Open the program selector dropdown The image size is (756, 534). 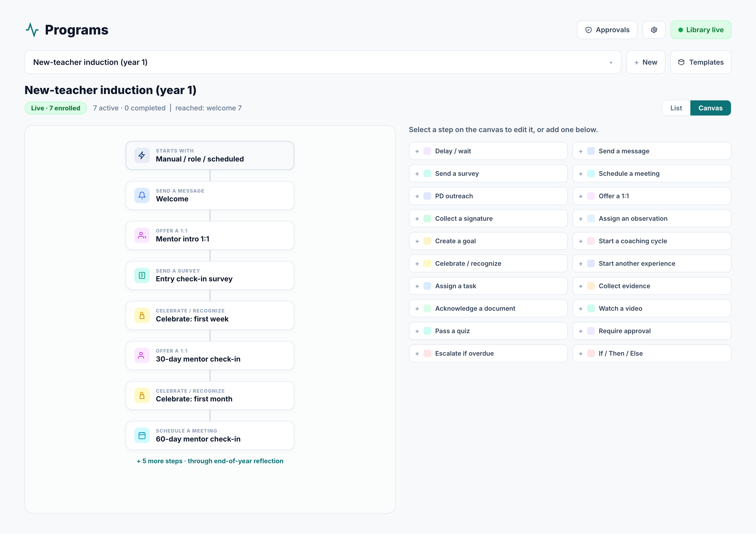point(323,62)
